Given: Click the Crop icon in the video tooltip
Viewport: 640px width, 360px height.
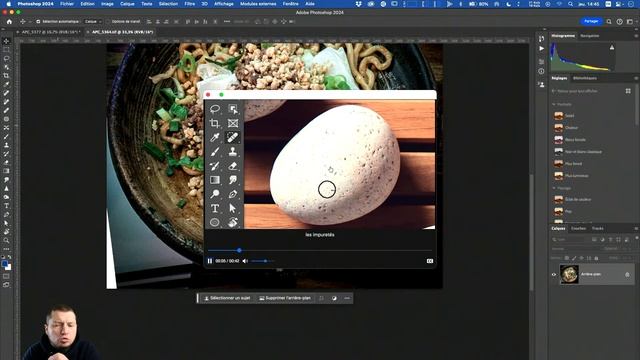Looking at the screenshot, I should click(215, 123).
